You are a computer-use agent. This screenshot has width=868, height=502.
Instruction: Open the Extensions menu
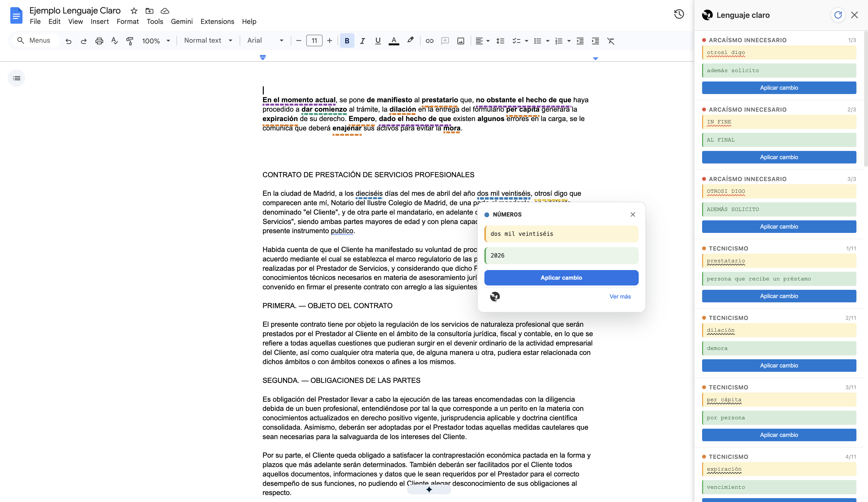[x=217, y=21]
